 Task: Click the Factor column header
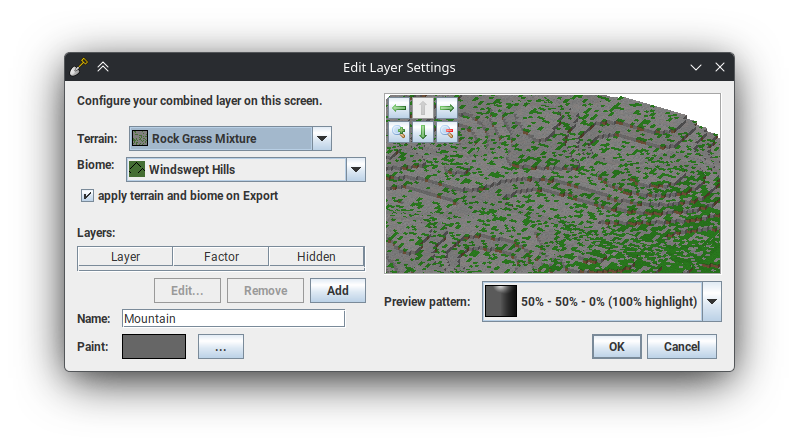(221, 257)
